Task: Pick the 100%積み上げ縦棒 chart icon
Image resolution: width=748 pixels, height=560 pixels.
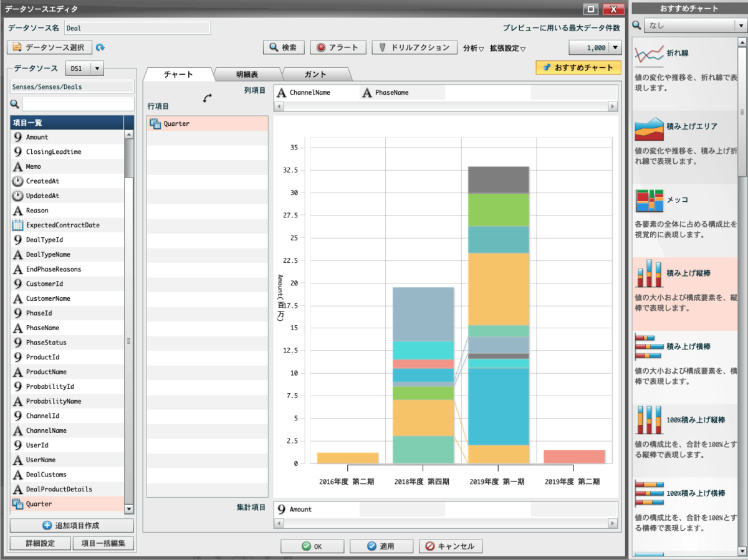Action: 649,420
